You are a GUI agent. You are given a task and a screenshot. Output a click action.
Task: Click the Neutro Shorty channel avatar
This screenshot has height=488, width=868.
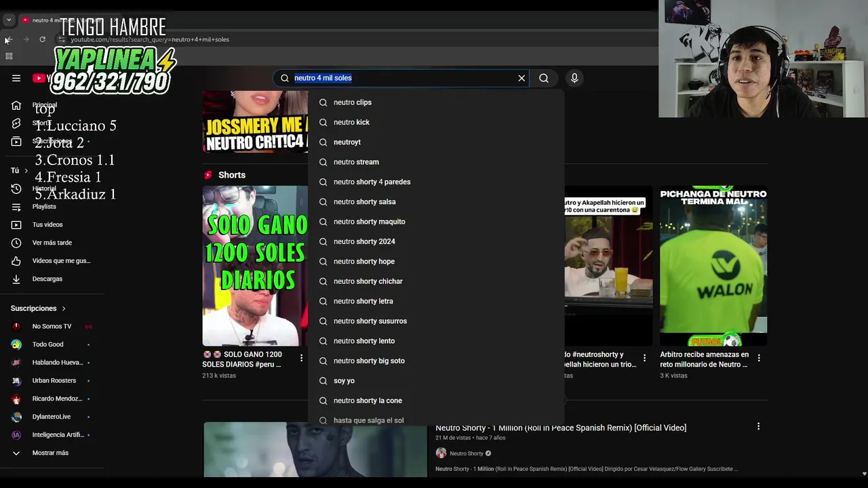coord(441,453)
